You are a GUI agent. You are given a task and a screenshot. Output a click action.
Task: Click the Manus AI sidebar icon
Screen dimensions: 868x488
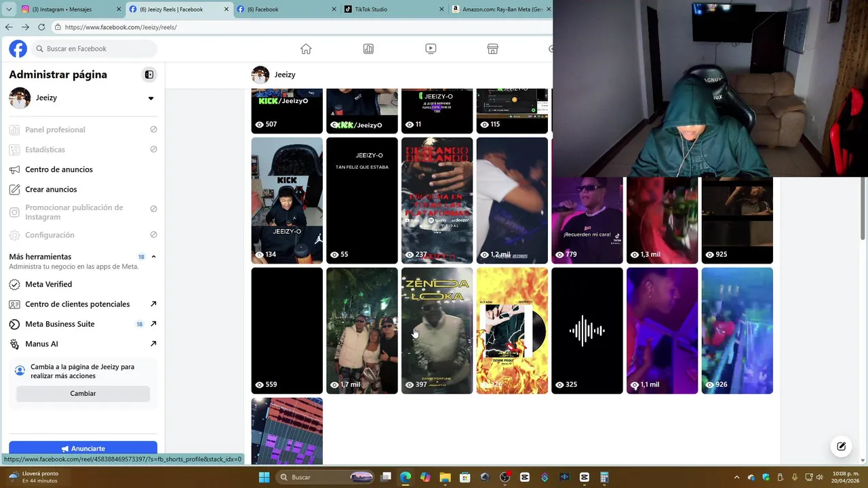(x=14, y=344)
